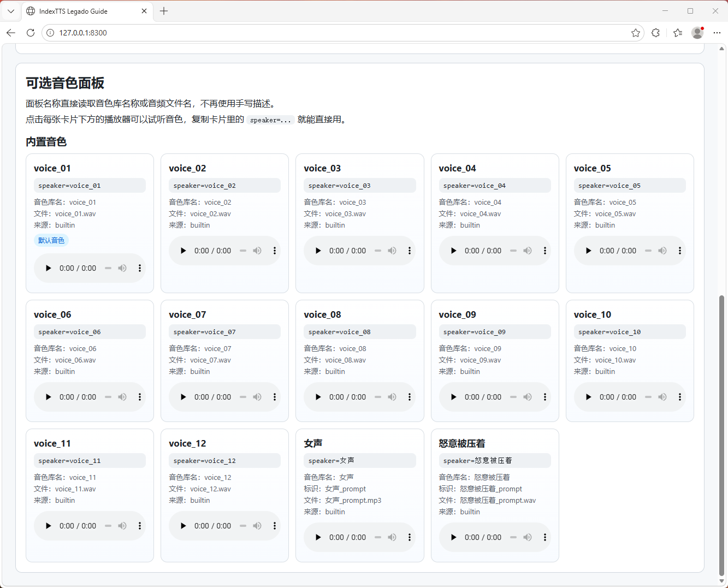Select the IndexTTS Legado Guide tab
Viewport: 728px width, 588px height.
(x=82, y=11)
